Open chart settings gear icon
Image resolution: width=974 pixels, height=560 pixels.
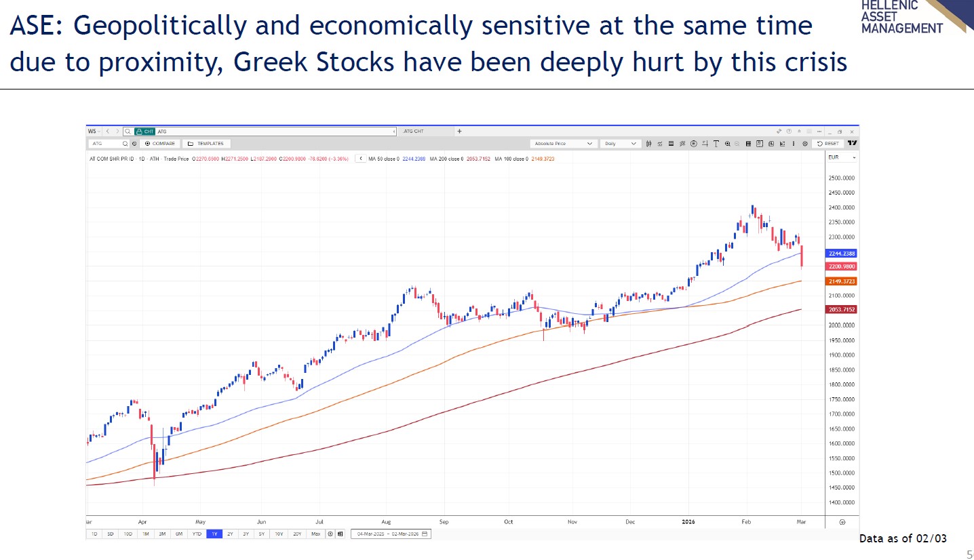pyautogui.click(x=804, y=144)
